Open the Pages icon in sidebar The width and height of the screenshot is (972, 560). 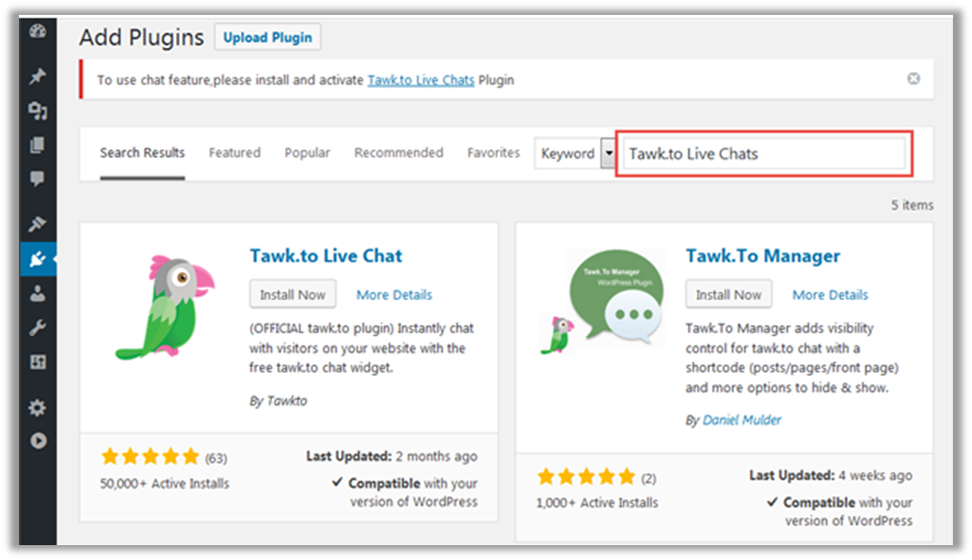tap(38, 145)
